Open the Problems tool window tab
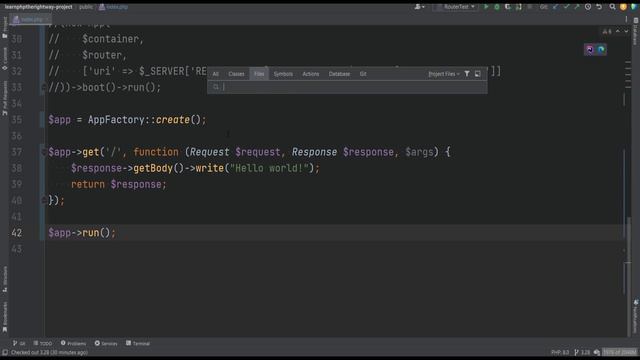 click(x=73, y=343)
